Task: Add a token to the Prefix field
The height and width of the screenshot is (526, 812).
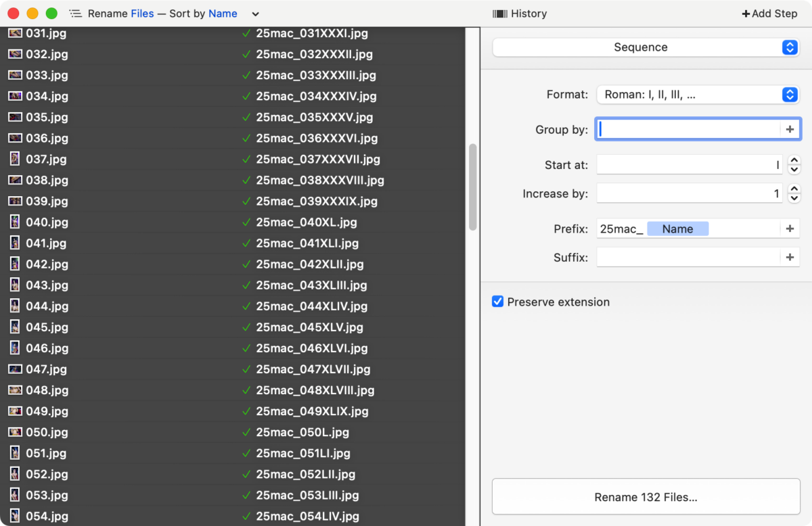Action: [x=790, y=229]
